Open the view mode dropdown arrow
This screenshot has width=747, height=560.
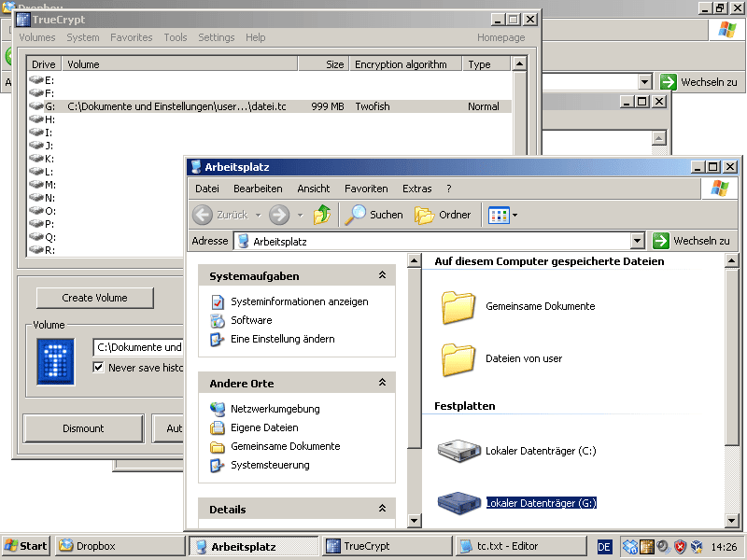(x=515, y=216)
